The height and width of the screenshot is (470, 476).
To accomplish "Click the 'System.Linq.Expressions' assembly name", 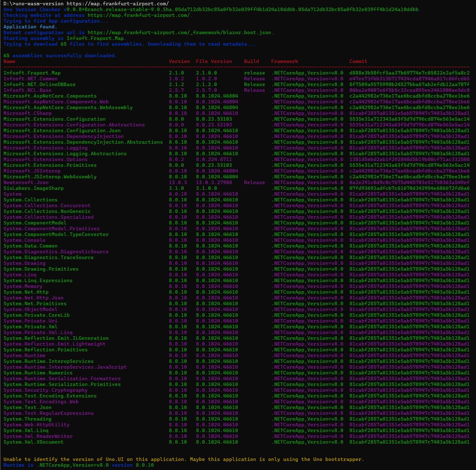I will point(38,280).
